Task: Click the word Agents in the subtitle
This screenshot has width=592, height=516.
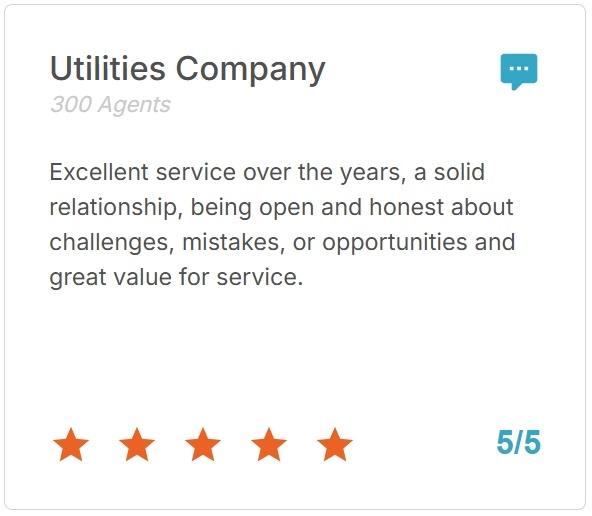Action: [134, 106]
